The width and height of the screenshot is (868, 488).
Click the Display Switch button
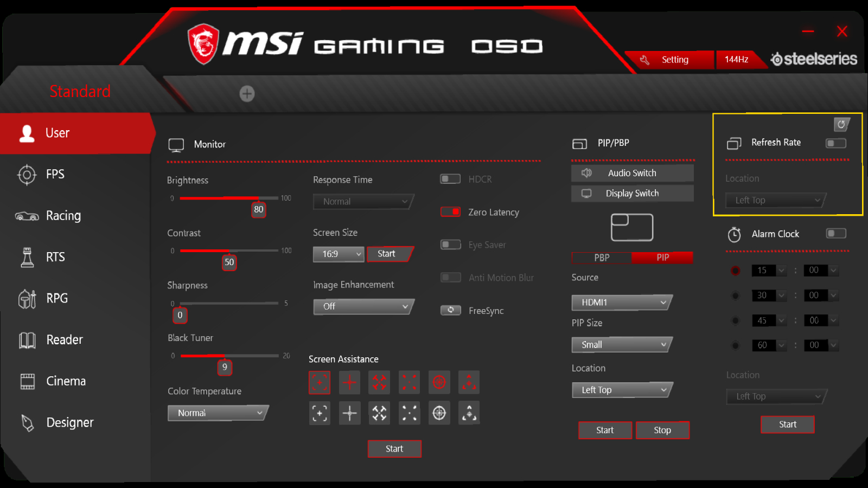click(632, 193)
